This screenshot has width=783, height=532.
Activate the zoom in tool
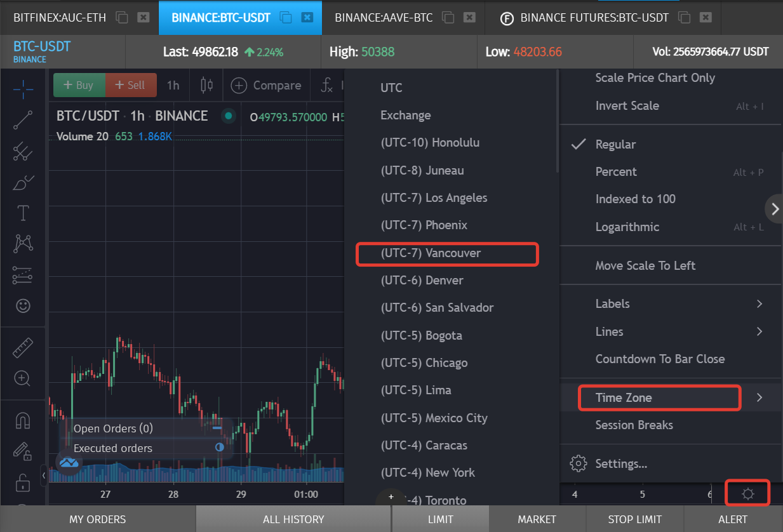point(23,378)
